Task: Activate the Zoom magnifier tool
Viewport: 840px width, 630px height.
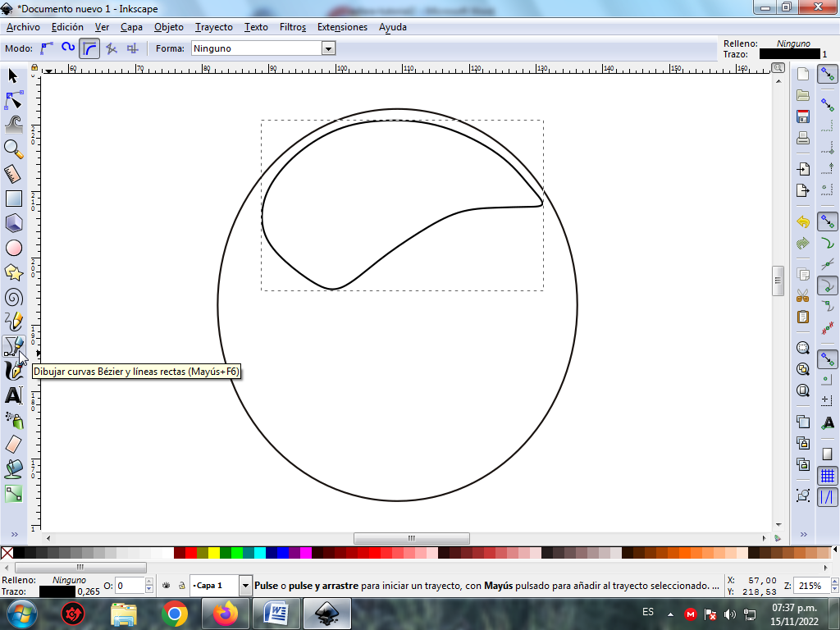Action: 13,149
